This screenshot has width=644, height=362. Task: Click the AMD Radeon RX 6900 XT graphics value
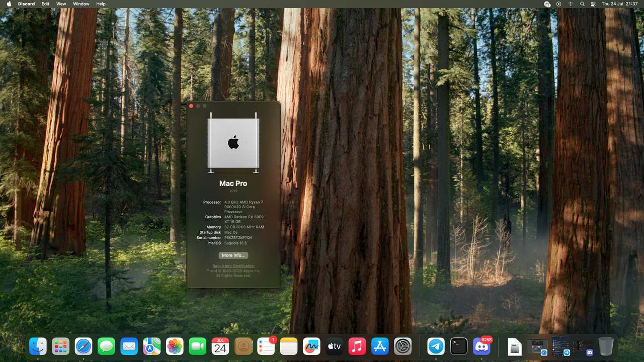(244, 220)
